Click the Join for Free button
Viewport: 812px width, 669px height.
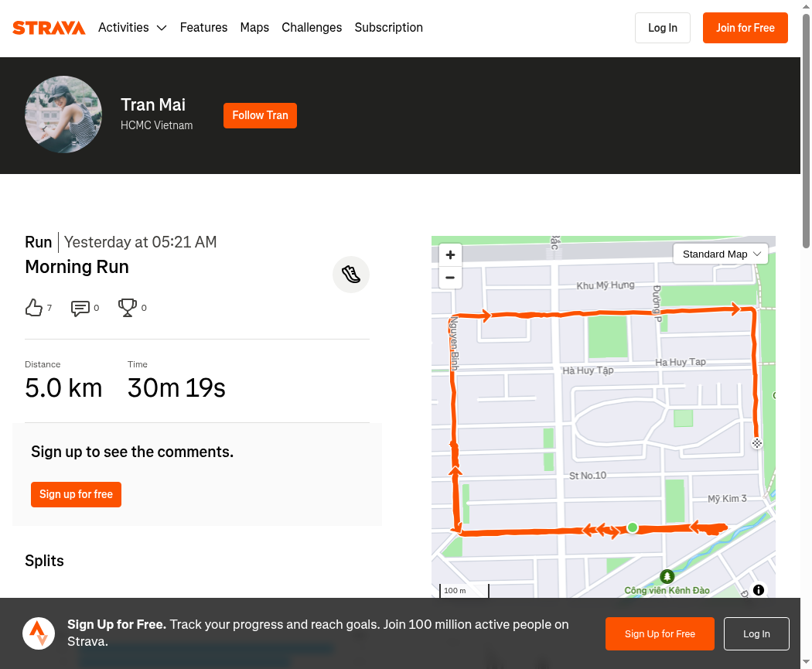pos(745,28)
